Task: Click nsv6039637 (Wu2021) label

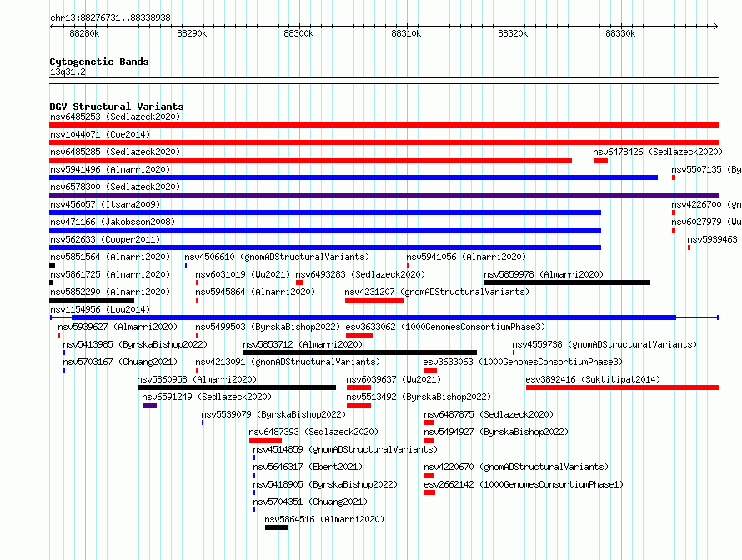Action: point(394,379)
